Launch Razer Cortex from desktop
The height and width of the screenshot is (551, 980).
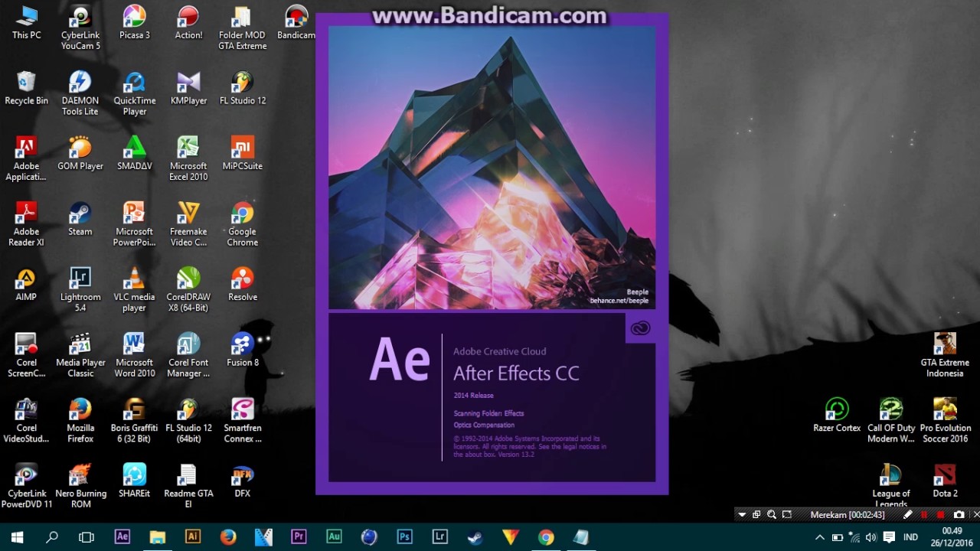click(837, 416)
